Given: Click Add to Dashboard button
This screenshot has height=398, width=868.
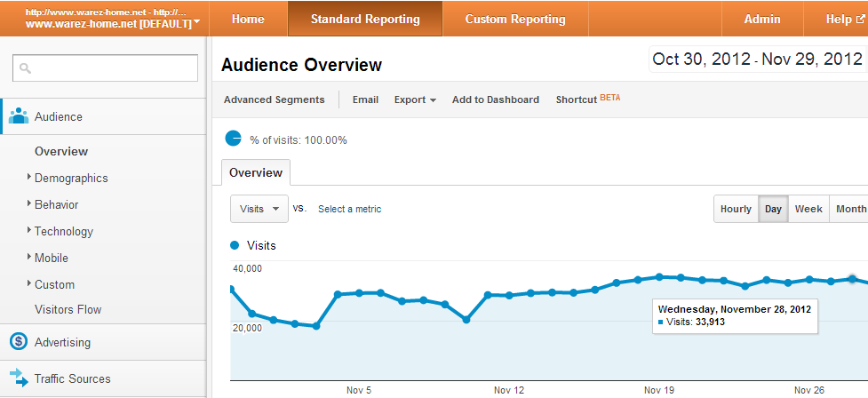Looking at the screenshot, I should pos(495,99).
